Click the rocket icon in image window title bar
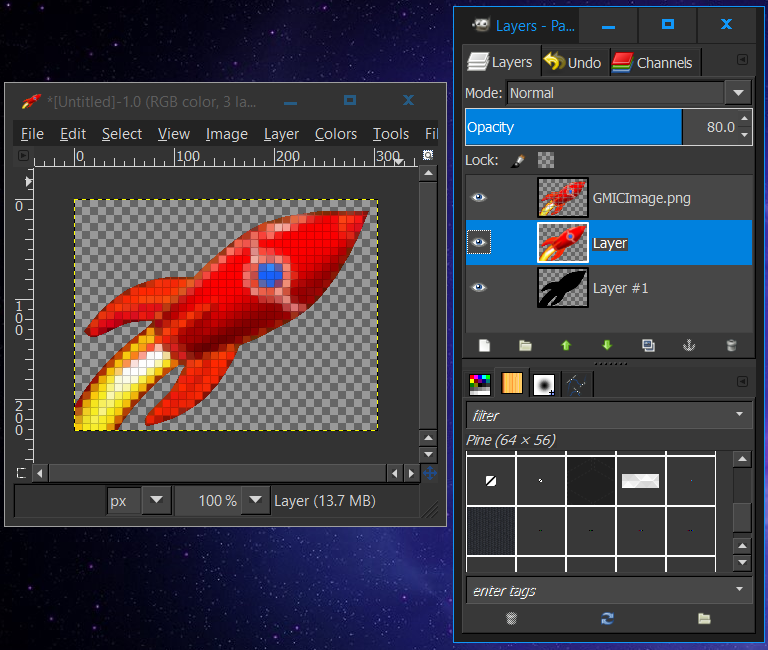Viewport: 768px width, 650px height. coord(31,101)
